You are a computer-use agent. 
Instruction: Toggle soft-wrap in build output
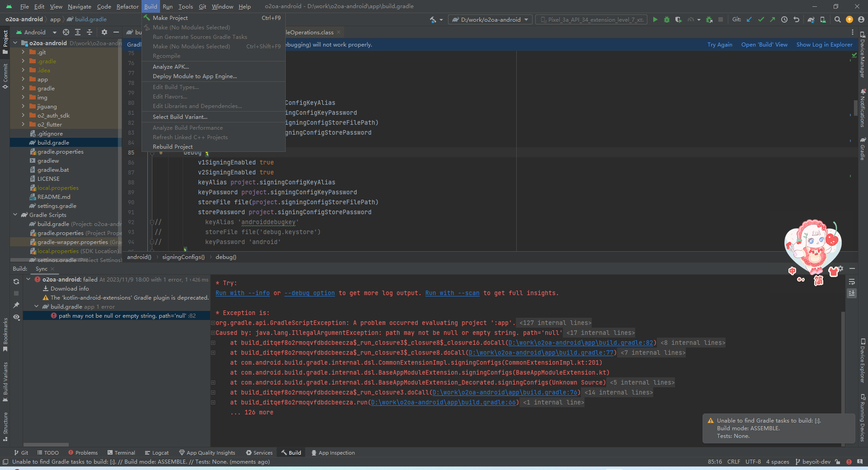(x=852, y=282)
